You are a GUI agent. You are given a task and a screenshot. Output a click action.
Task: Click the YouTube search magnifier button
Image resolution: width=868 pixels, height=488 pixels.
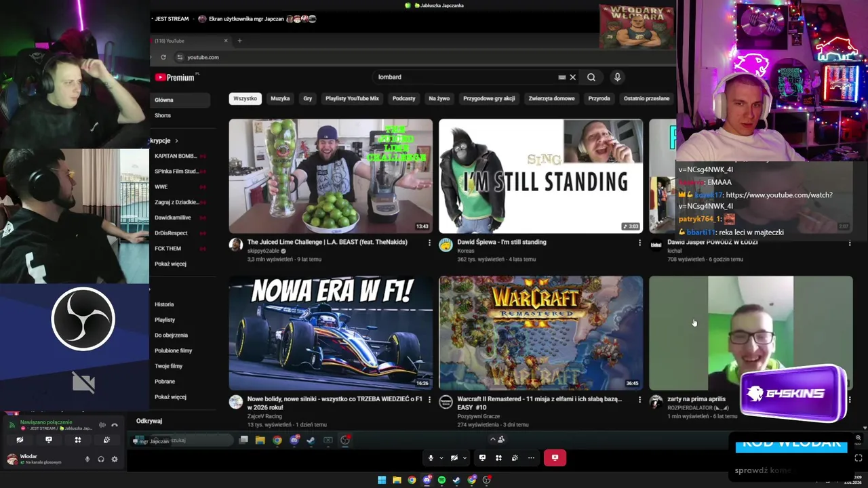[x=591, y=77]
